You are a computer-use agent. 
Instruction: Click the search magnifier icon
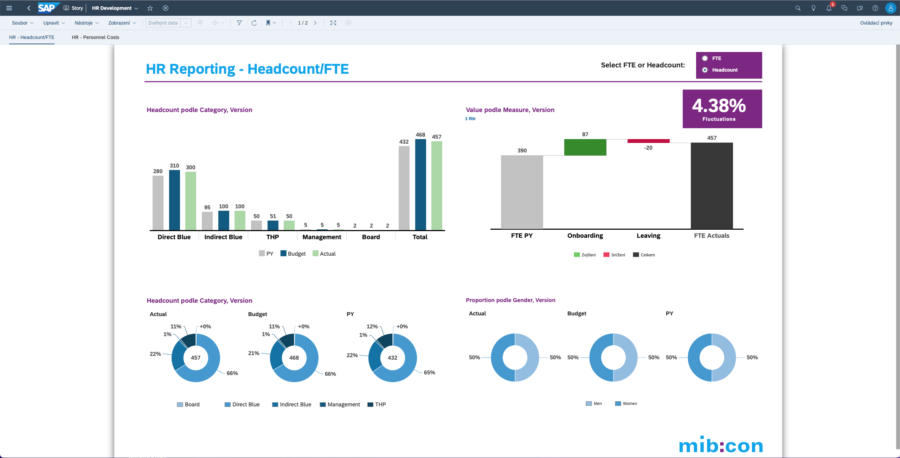[798, 7]
